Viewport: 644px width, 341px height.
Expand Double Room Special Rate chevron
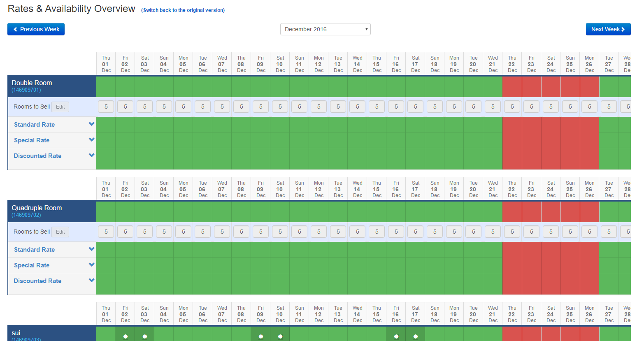(91, 140)
